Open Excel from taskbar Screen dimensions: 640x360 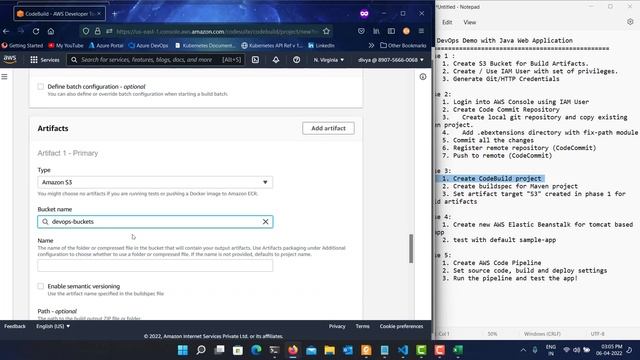tap(458, 350)
